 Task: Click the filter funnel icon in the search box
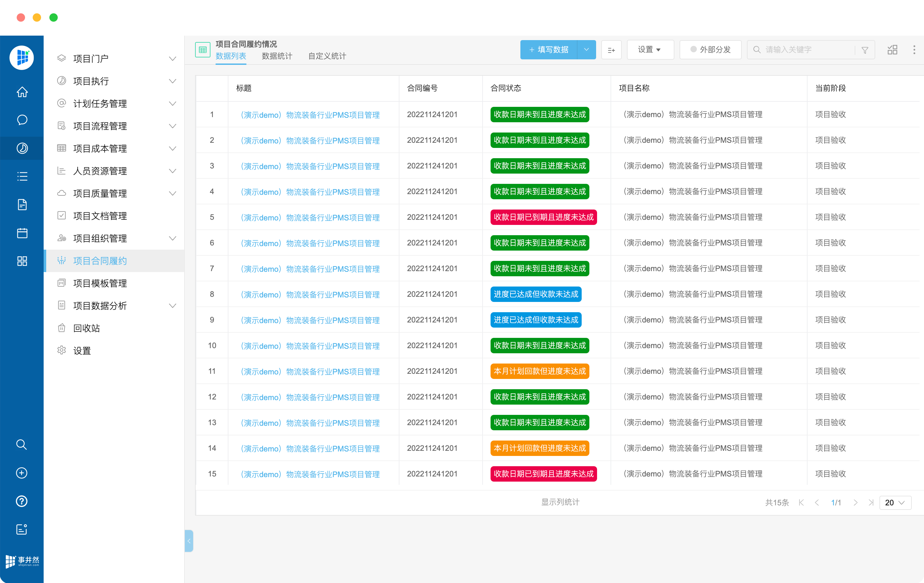coord(865,50)
